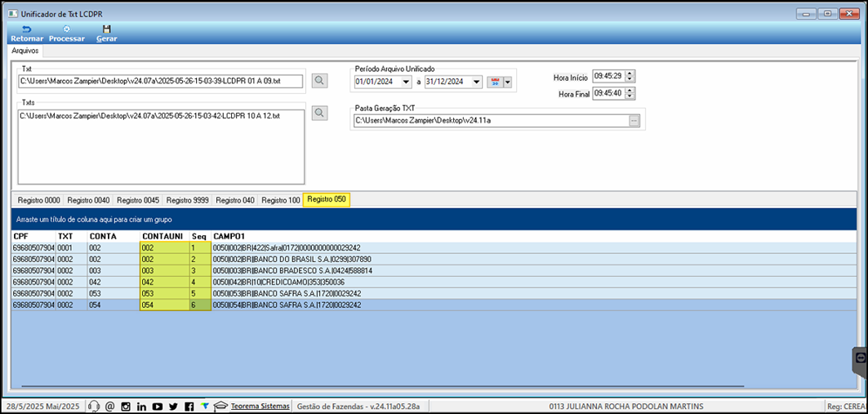868x414 pixels.
Task: Click the Hora Final spinner arrows
Action: coord(630,93)
